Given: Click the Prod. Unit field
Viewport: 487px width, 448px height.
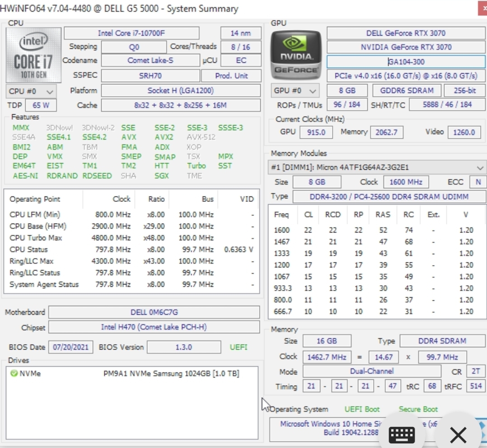Looking at the screenshot, I should point(231,76).
